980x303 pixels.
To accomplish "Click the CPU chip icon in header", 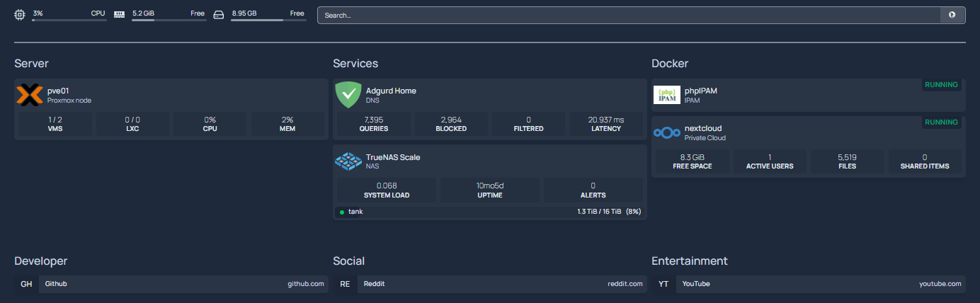I will [19, 15].
